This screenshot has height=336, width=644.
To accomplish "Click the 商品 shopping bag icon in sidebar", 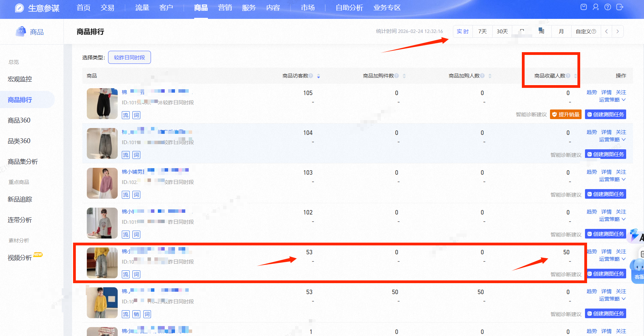I will [21, 32].
